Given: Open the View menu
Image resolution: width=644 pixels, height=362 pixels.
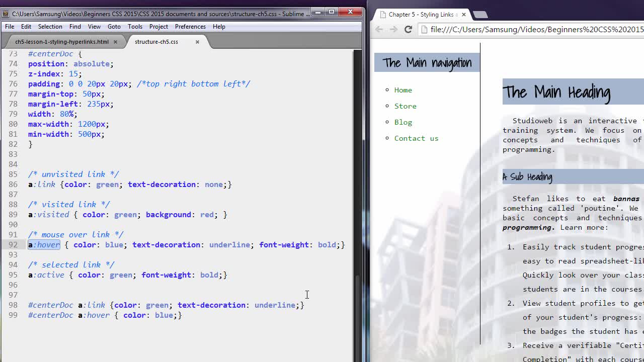Looking at the screenshot, I should coord(94,27).
